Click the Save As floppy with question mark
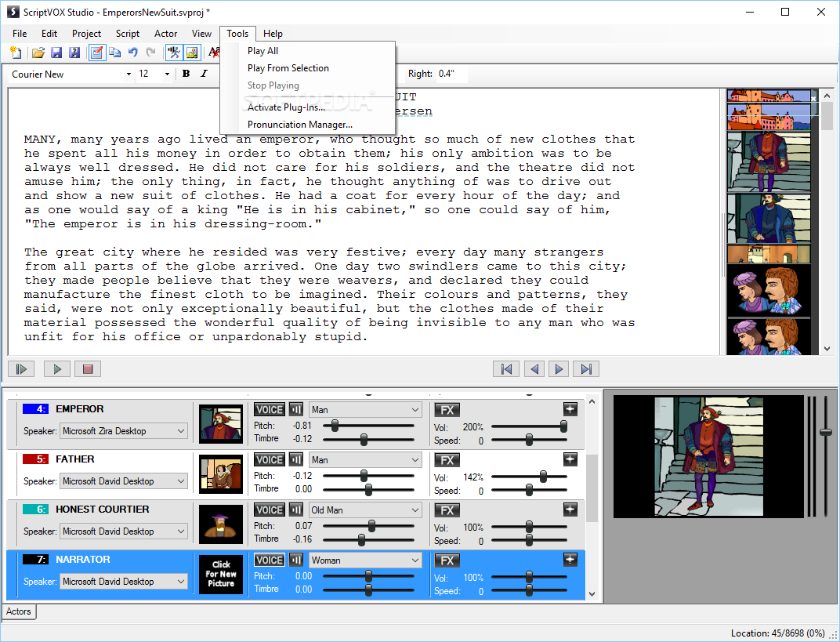The image size is (840, 642). [x=74, y=53]
